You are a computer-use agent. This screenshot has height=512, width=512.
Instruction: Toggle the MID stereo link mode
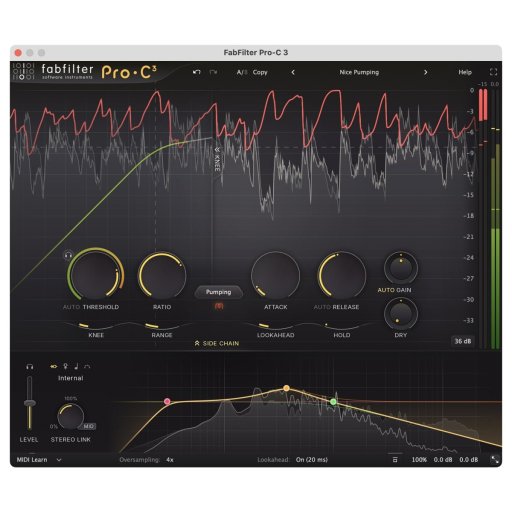click(x=88, y=426)
